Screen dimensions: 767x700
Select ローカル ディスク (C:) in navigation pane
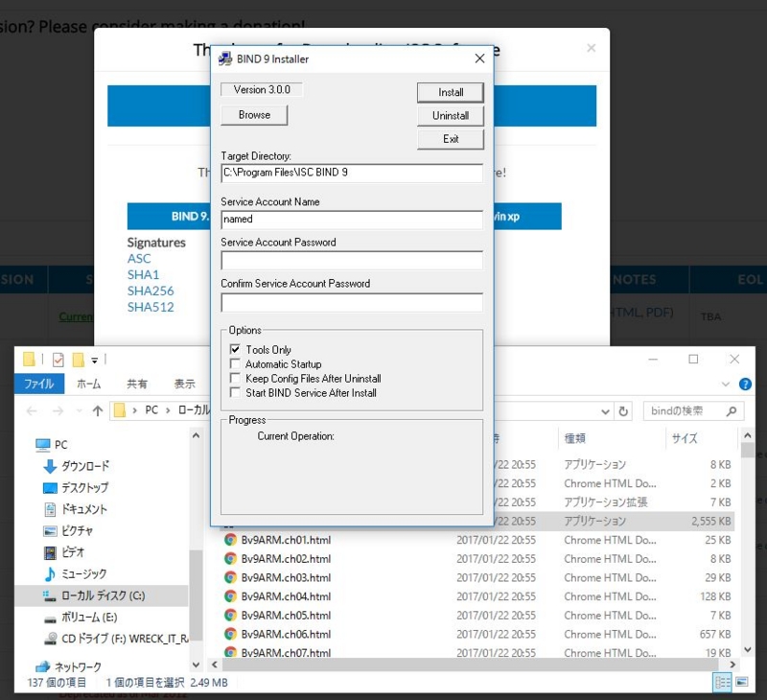click(x=102, y=595)
